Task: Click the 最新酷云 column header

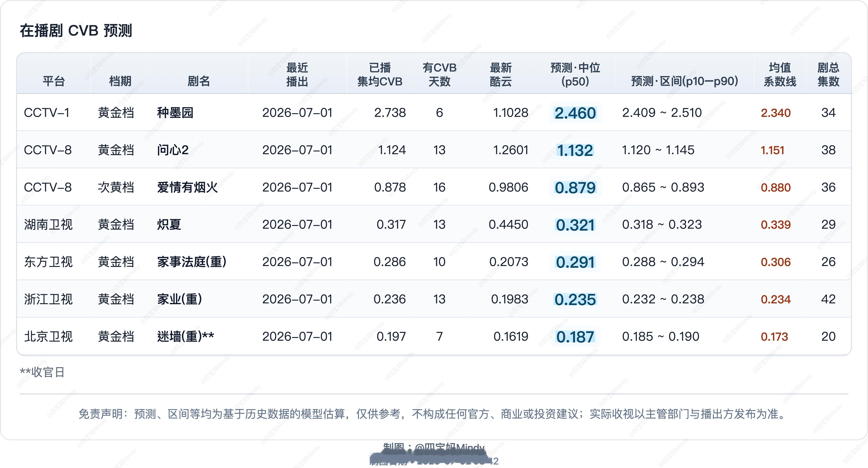Action: 501,74
